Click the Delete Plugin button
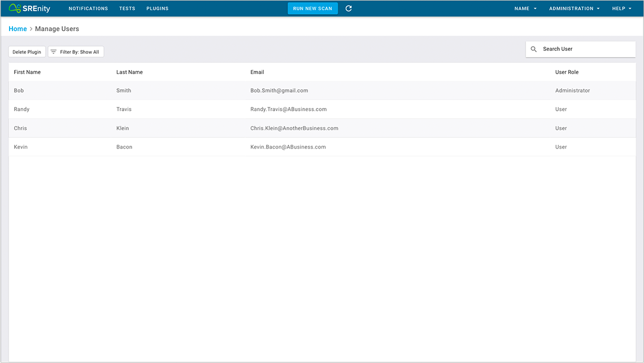 coord(27,52)
